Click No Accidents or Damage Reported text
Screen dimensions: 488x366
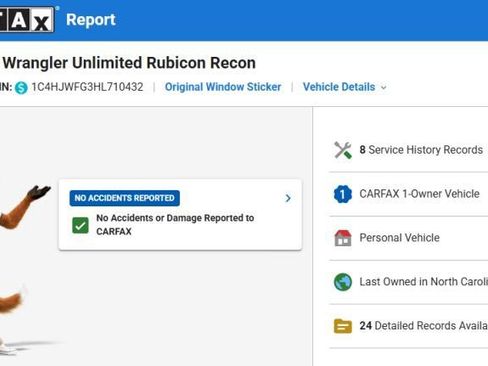coord(175,225)
